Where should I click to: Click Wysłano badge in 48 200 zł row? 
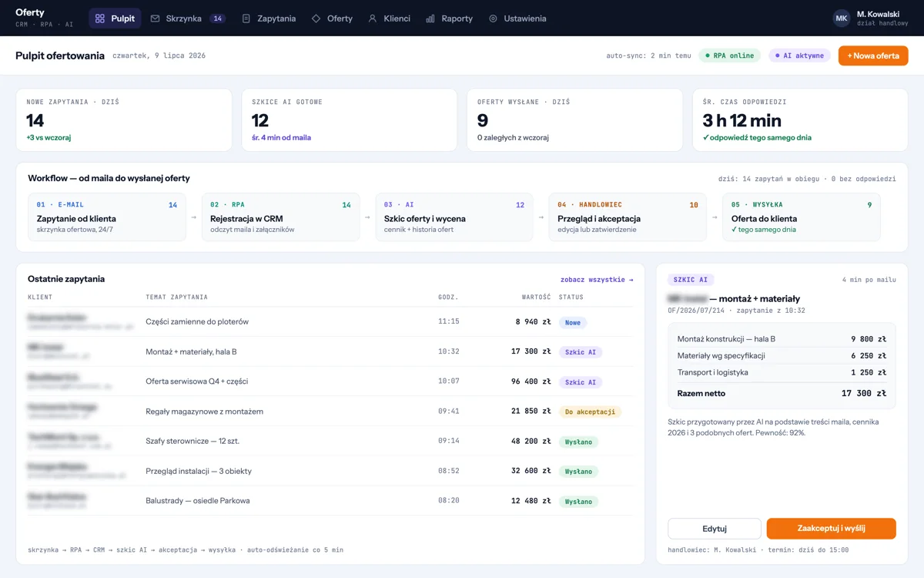578,442
